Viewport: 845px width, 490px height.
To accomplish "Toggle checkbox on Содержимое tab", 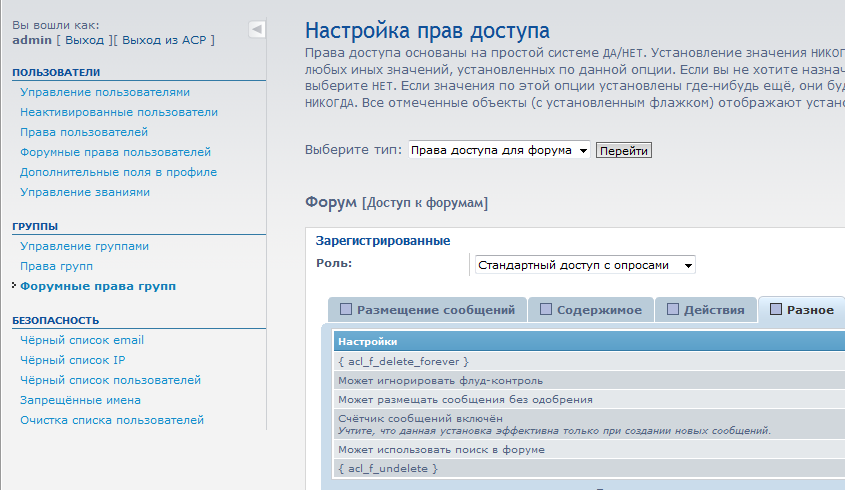I will 546,310.
